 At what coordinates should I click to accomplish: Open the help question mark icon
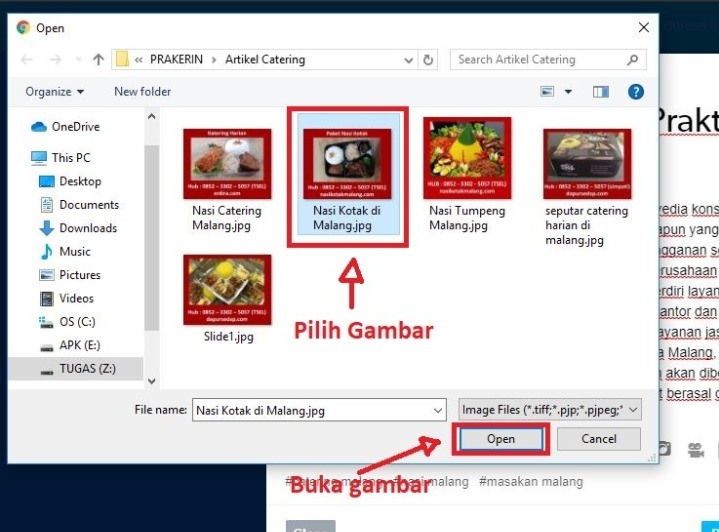coord(635,92)
